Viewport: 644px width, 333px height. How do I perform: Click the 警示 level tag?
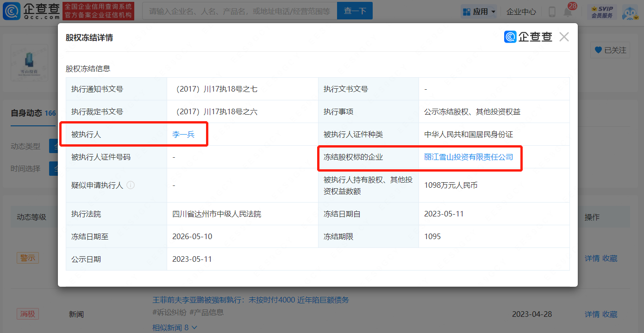click(x=28, y=258)
